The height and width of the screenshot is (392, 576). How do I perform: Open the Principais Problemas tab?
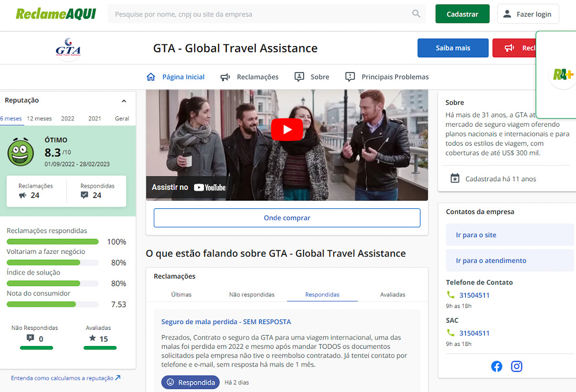pos(387,77)
